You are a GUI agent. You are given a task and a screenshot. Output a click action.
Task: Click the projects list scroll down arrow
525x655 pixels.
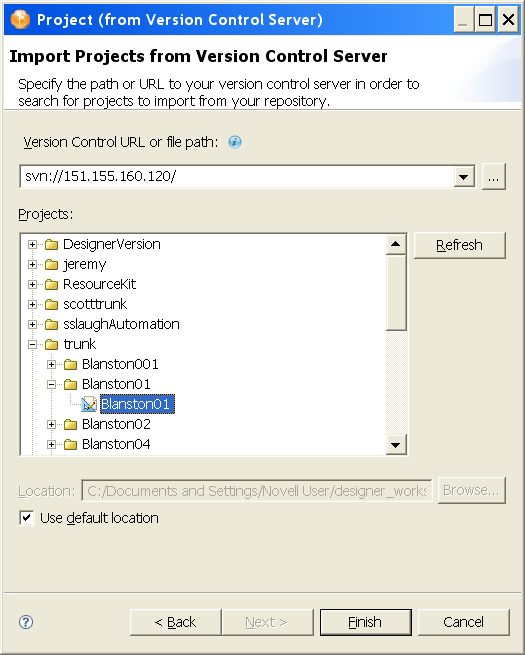pyautogui.click(x=396, y=445)
